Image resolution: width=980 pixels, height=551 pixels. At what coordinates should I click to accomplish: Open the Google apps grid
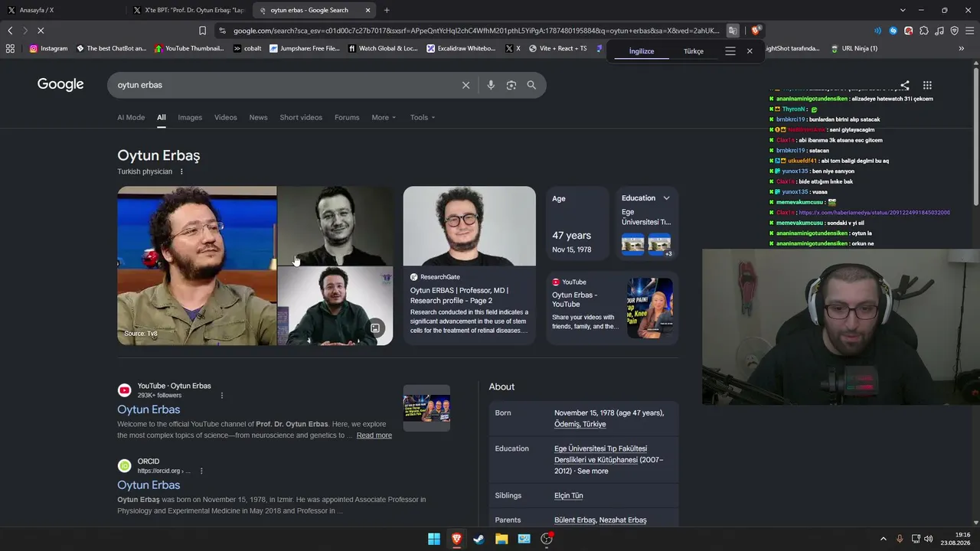(927, 86)
